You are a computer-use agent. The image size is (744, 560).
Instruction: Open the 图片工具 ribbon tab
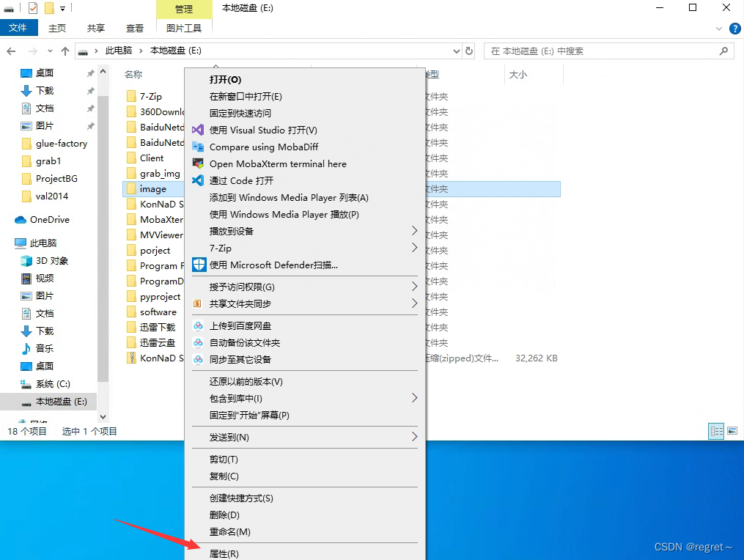click(x=184, y=29)
